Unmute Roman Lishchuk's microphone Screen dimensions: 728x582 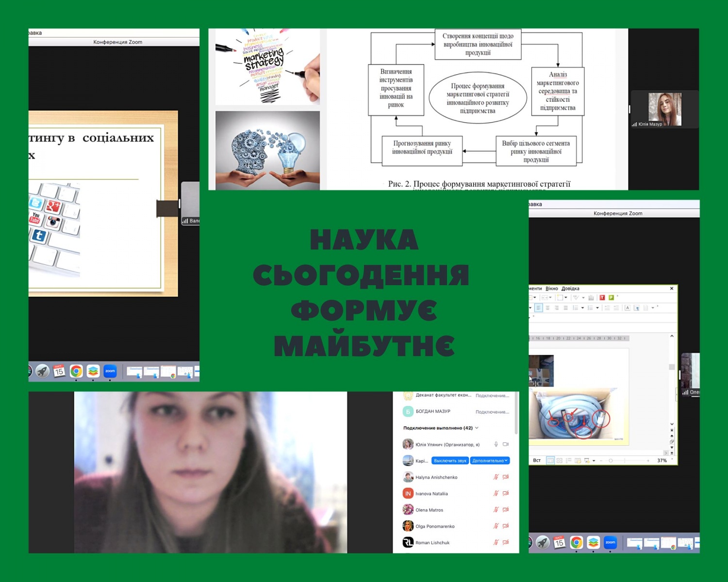[x=496, y=542]
